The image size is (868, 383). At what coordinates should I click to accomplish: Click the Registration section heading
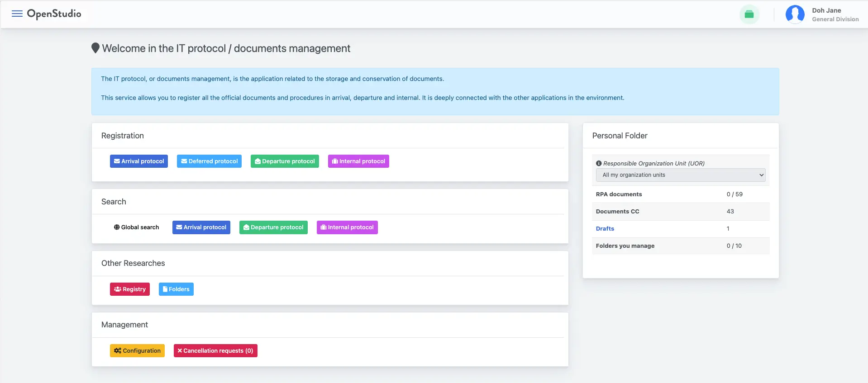point(123,136)
